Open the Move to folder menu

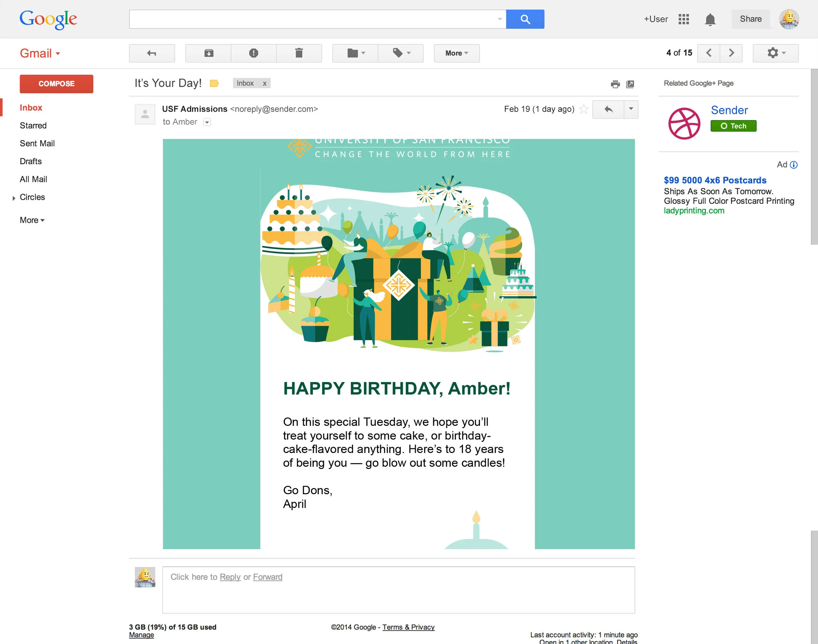(355, 53)
